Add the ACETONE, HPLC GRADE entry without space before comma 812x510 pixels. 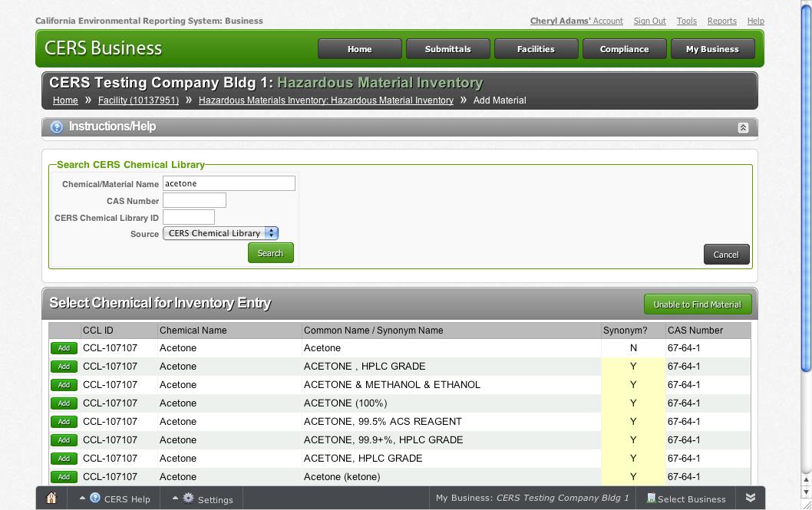(64, 459)
